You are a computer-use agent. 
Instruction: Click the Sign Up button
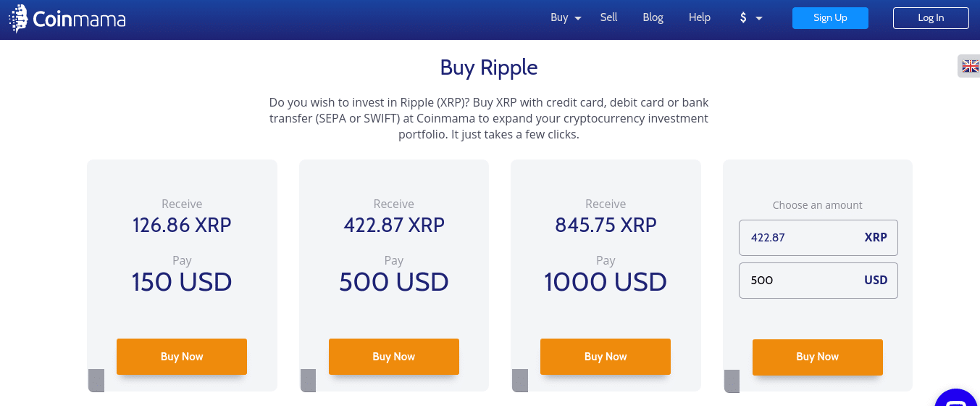tap(830, 18)
